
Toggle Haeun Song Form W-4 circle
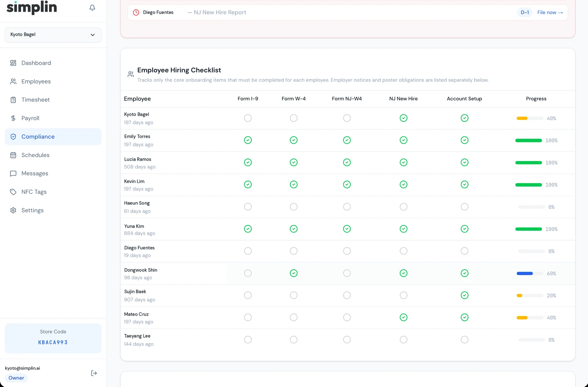coord(294,207)
